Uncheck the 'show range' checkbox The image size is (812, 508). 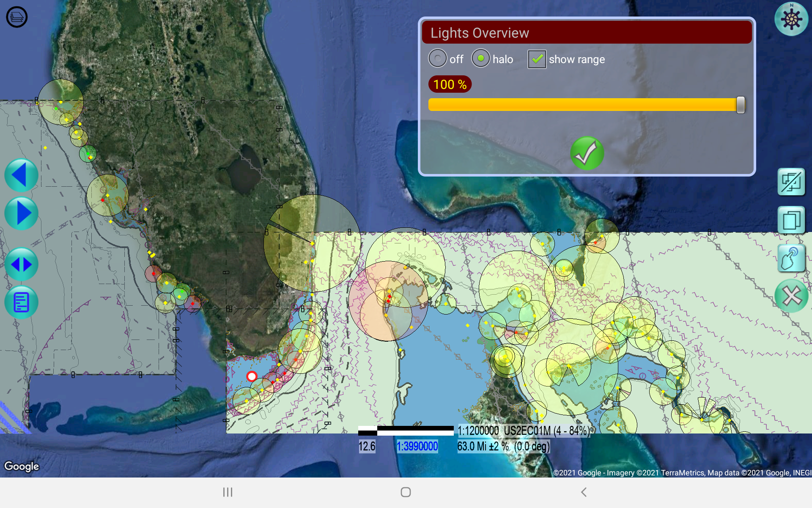coord(537,59)
